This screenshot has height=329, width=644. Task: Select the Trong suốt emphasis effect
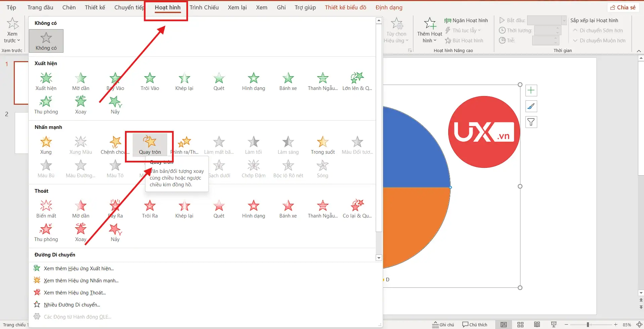pos(322,145)
